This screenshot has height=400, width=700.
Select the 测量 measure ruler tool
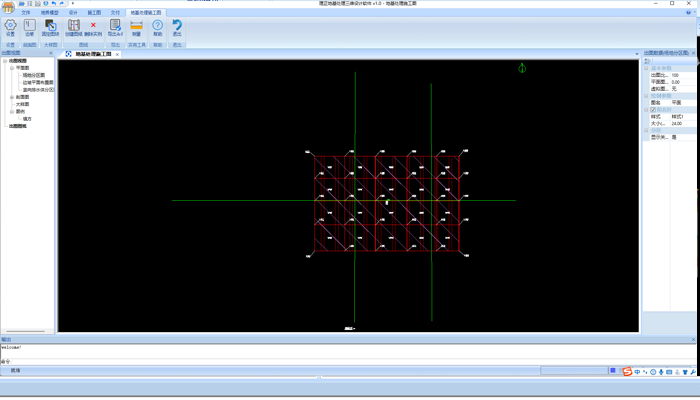pos(136,26)
